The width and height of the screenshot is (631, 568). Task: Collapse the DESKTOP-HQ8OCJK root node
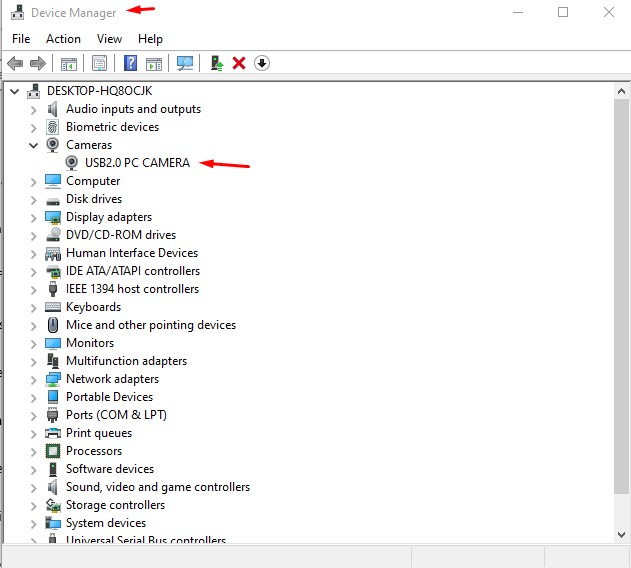pyautogui.click(x=14, y=91)
